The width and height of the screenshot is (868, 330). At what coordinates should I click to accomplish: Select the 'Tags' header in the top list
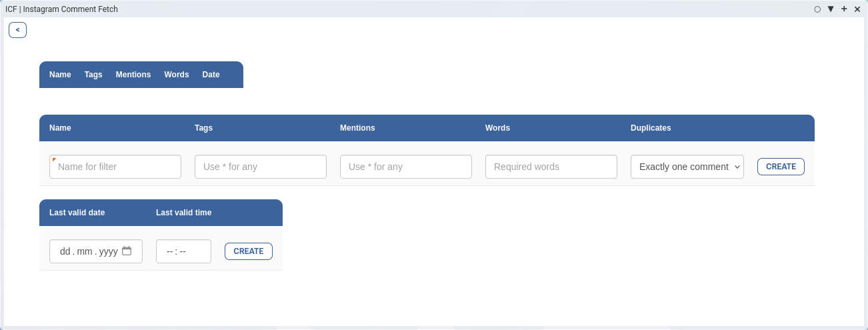(x=93, y=75)
